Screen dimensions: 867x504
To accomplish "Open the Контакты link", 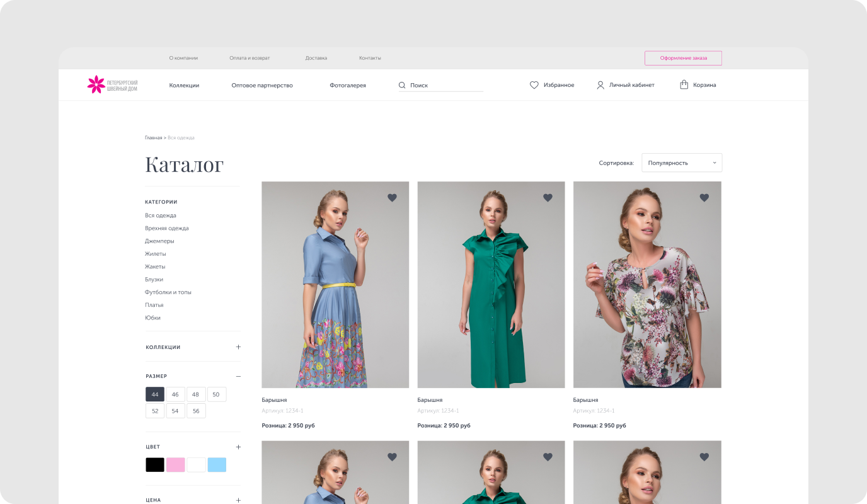I will 370,58.
